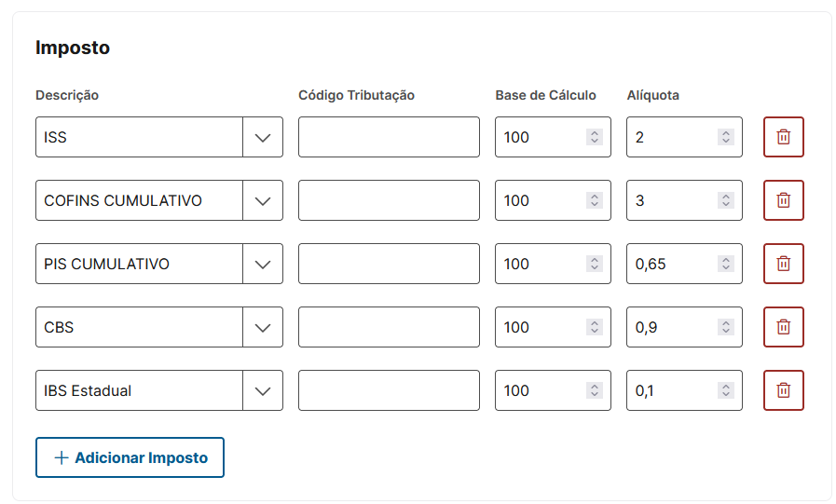
Task: Focus the Código Tributação field for PIS CUMULATIVO
Action: tap(389, 264)
